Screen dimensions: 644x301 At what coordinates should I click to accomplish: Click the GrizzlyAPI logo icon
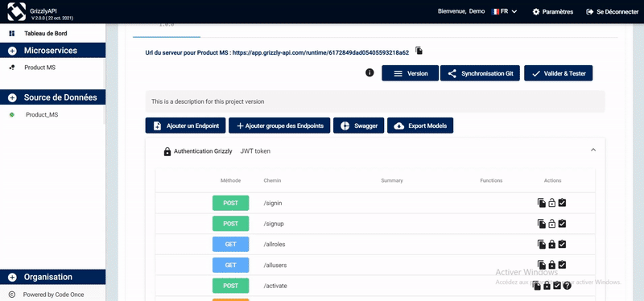click(x=16, y=11)
